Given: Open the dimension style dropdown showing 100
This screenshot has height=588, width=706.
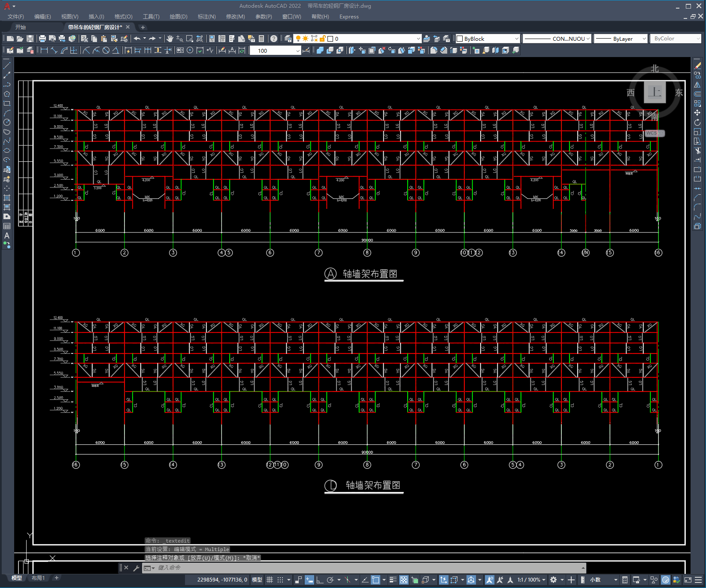Looking at the screenshot, I should [275, 51].
